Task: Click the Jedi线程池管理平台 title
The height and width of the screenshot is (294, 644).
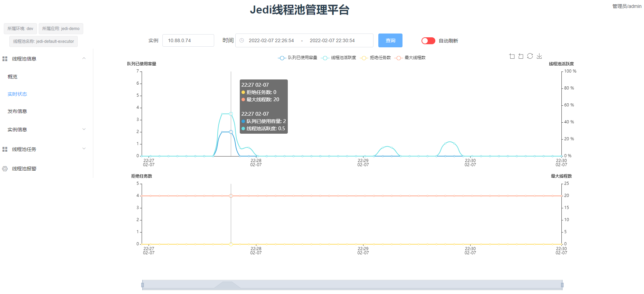Action: [300, 10]
